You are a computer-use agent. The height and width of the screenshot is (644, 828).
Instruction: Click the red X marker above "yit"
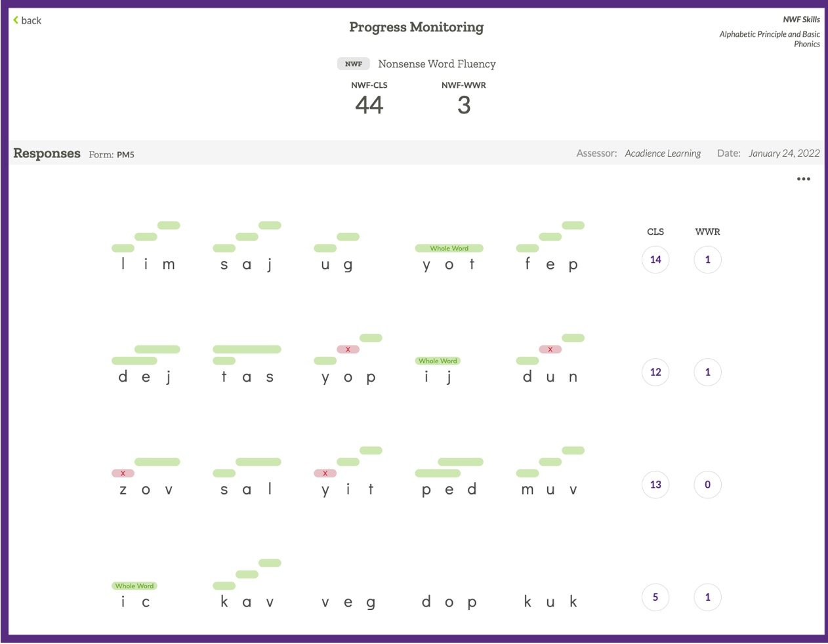[325, 473]
